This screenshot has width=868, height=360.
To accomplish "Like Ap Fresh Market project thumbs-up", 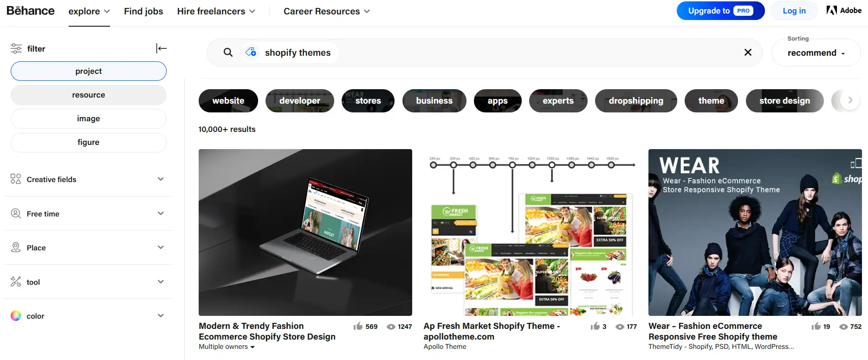I will click(595, 326).
